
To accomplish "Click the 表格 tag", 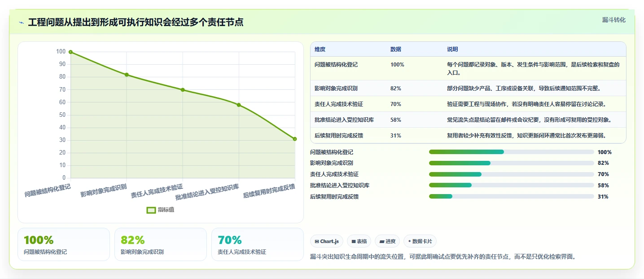I will [x=359, y=241].
